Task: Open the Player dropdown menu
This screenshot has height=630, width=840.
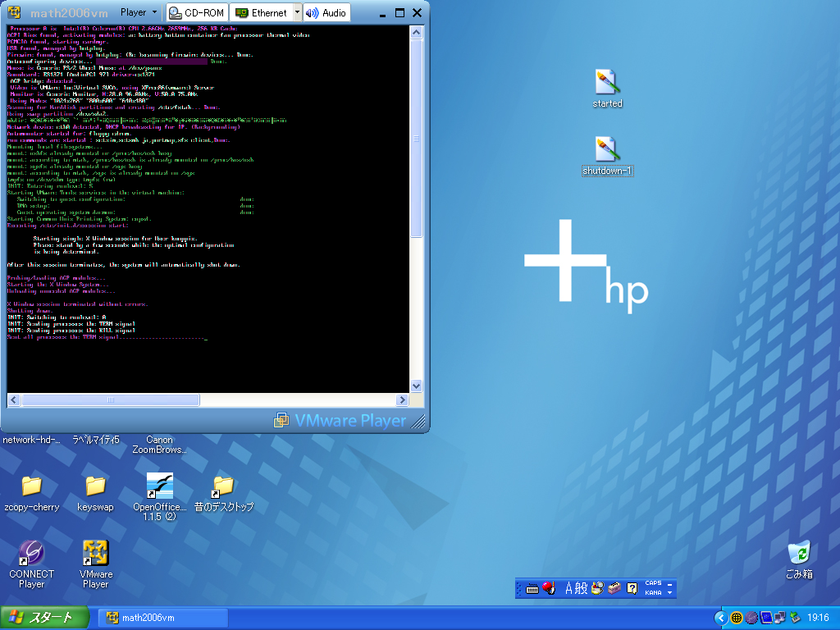Action: [x=138, y=12]
